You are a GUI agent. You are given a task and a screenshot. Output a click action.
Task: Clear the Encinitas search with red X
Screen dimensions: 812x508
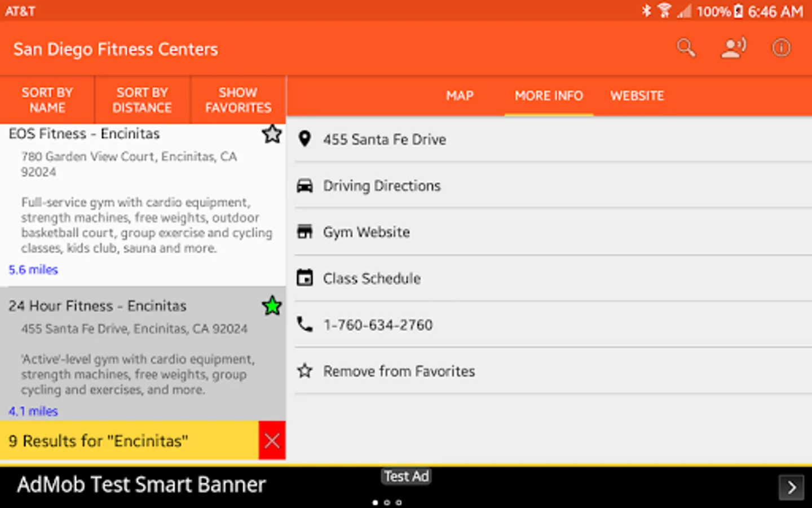pos(272,441)
